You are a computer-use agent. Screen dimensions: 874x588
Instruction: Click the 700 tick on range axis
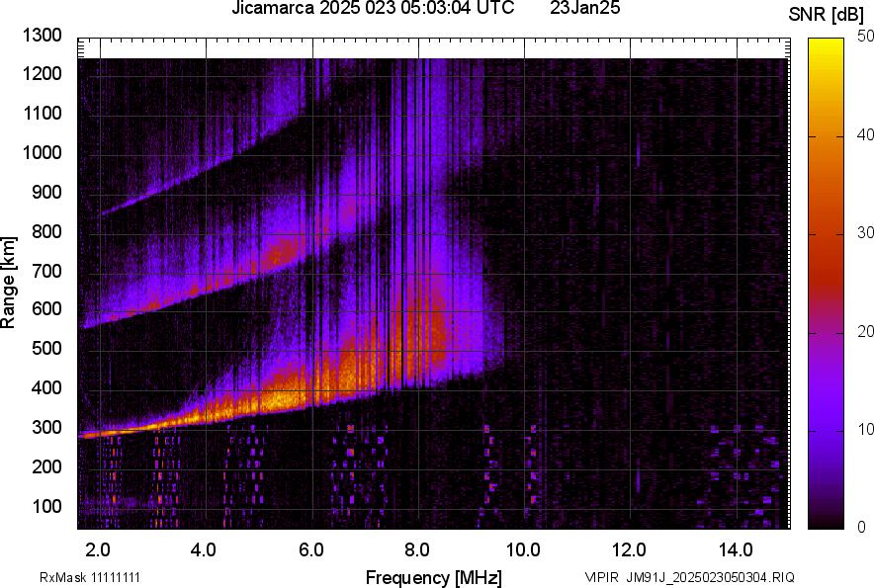click(45, 270)
